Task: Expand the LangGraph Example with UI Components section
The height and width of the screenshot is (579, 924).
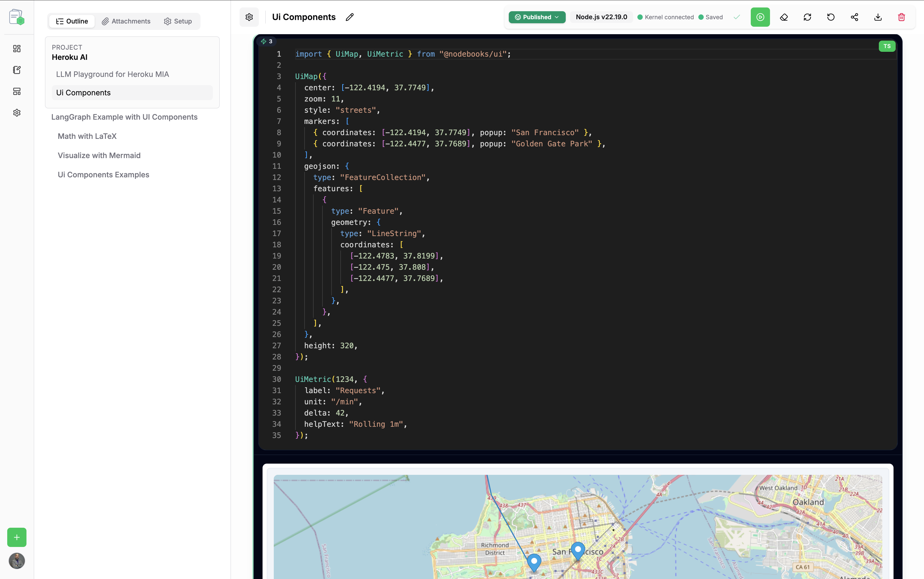Action: click(x=125, y=117)
